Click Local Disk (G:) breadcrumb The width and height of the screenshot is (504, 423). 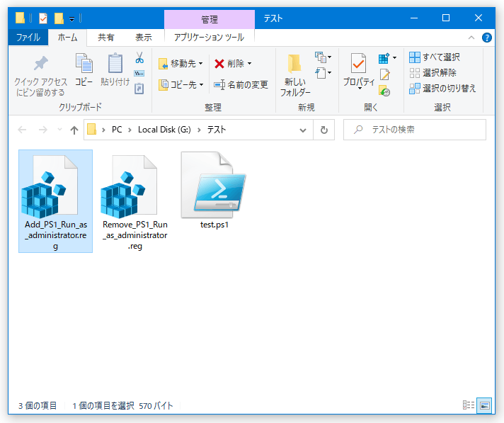[164, 130]
